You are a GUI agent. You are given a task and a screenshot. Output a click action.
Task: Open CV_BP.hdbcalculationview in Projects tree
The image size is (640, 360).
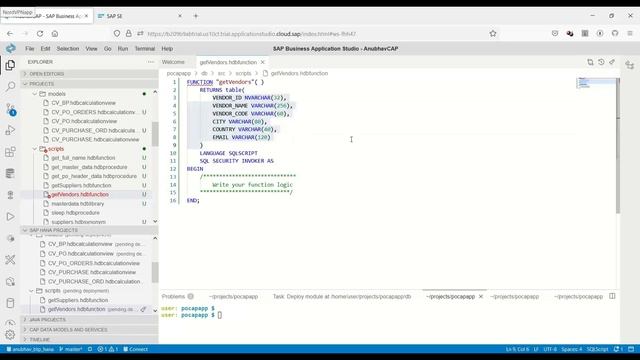coord(83,103)
